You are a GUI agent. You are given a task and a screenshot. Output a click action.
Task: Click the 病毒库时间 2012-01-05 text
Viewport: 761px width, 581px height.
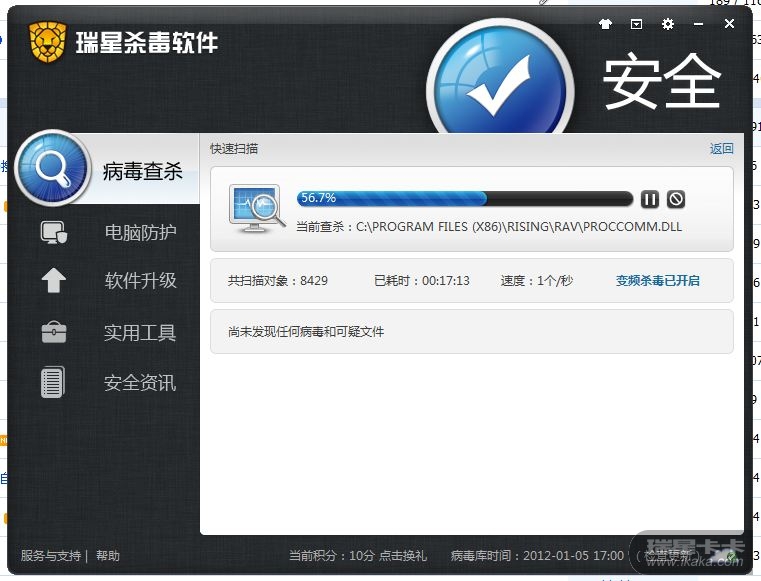point(537,555)
